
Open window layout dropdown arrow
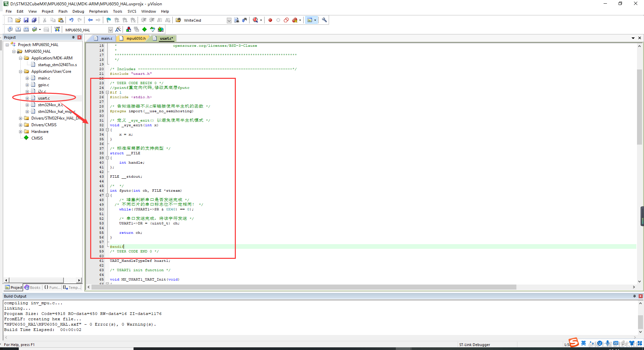coord(315,20)
